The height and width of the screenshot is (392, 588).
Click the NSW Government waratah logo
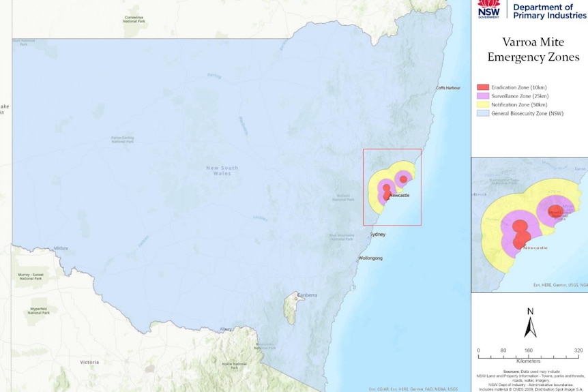(488, 9)
